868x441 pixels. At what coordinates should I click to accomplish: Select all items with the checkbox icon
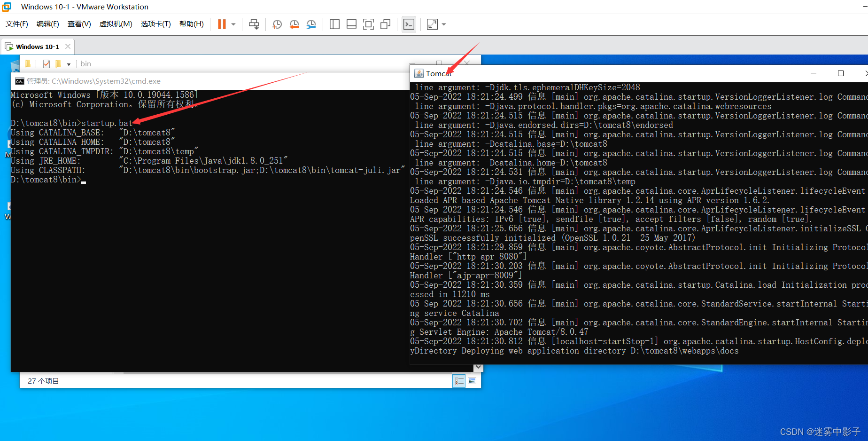coord(46,63)
